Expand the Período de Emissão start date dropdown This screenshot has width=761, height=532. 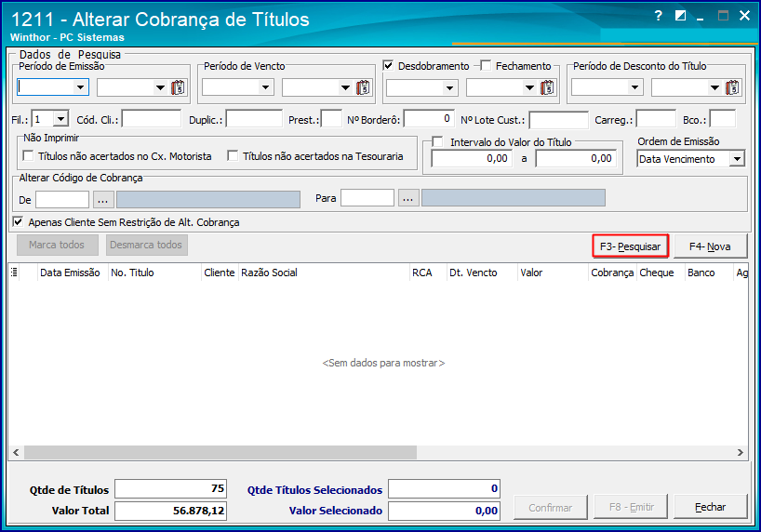coord(80,87)
